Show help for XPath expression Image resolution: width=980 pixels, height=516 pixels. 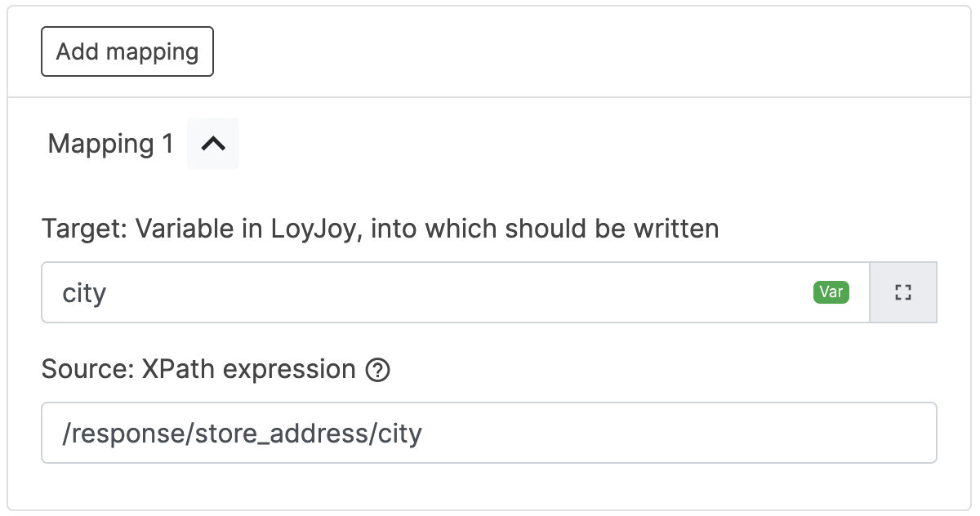click(x=377, y=371)
